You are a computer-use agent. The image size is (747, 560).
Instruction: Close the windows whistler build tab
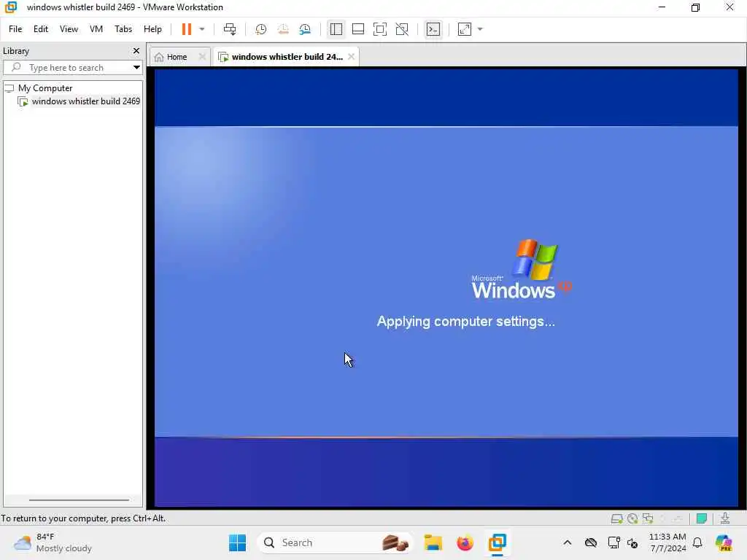pyautogui.click(x=351, y=57)
